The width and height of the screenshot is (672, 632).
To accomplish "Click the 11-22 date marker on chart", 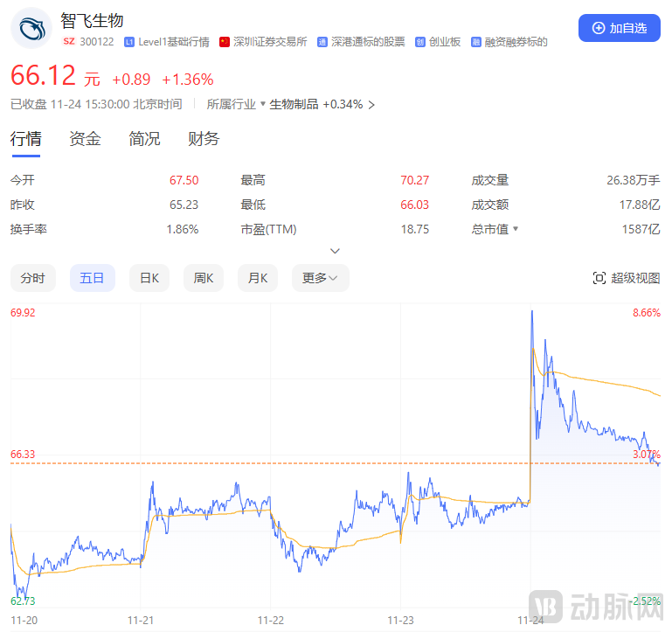I will [x=270, y=620].
